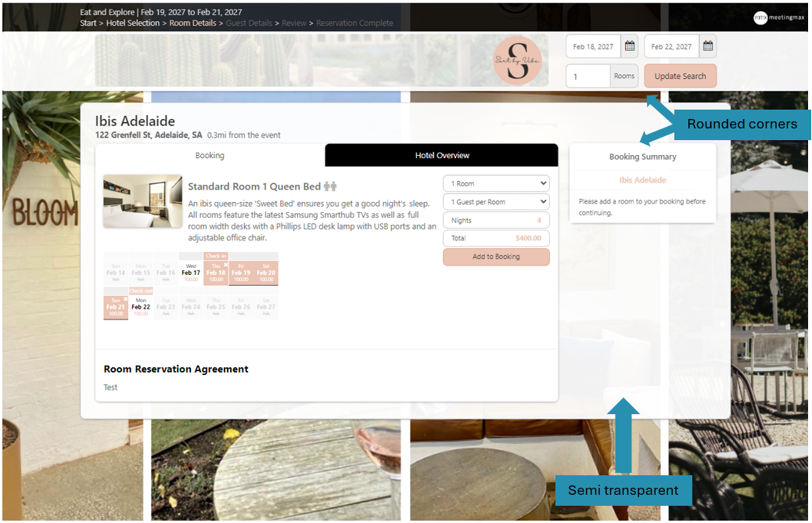Viewport: 812px width, 523px height.
Task: Click Guest Details breadcrumb step
Action: point(249,23)
